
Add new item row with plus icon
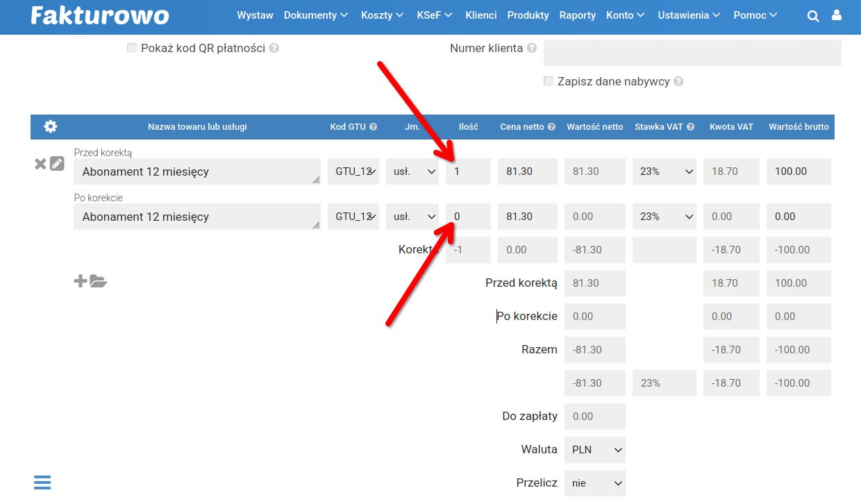(x=81, y=281)
